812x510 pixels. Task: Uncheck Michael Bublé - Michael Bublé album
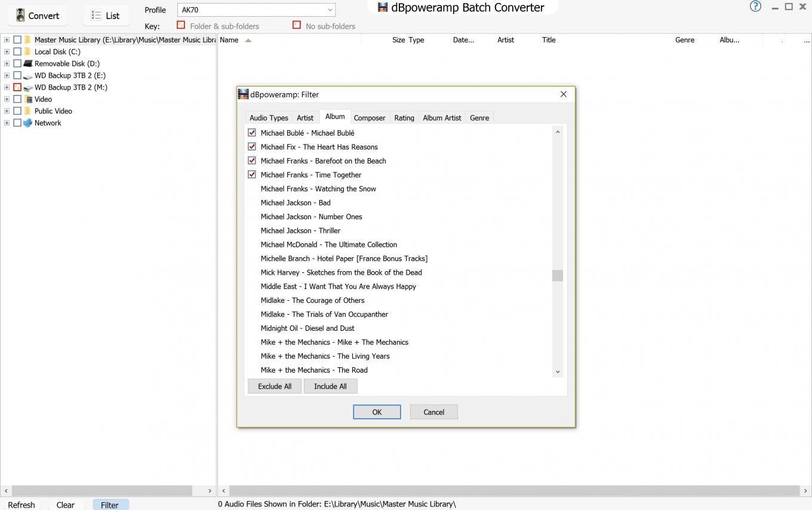pyautogui.click(x=252, y=133)
